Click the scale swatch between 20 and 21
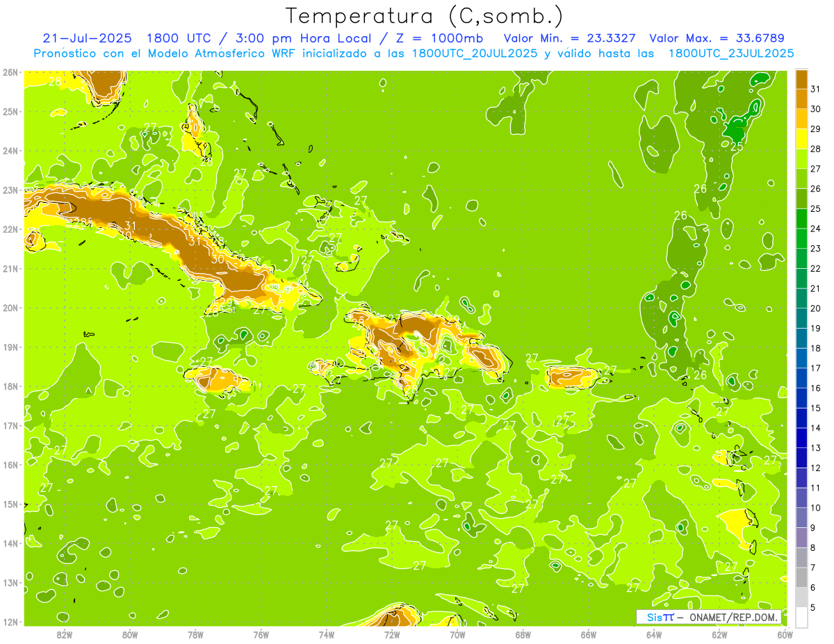The width and height of the screenshot is (834, 644). [x=801, y=299]
